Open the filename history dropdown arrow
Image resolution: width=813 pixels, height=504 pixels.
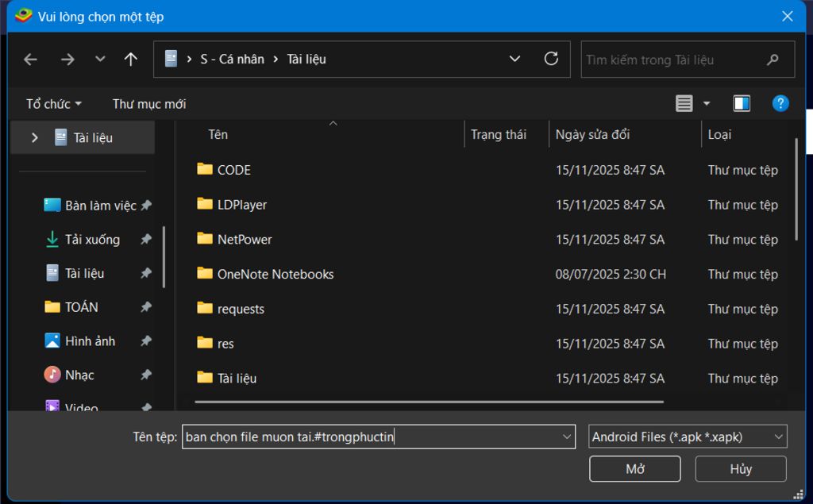point(567,437)
